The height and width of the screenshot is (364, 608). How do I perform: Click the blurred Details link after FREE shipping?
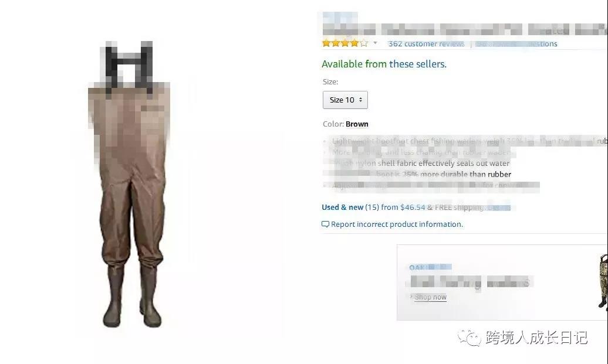(499, 207)
